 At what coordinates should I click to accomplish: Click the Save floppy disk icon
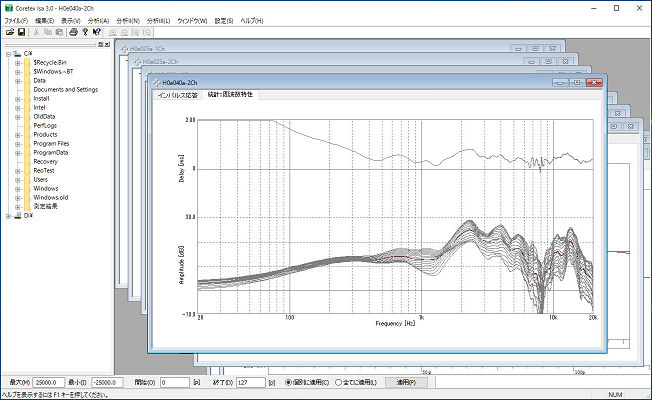tap(21, 32)
